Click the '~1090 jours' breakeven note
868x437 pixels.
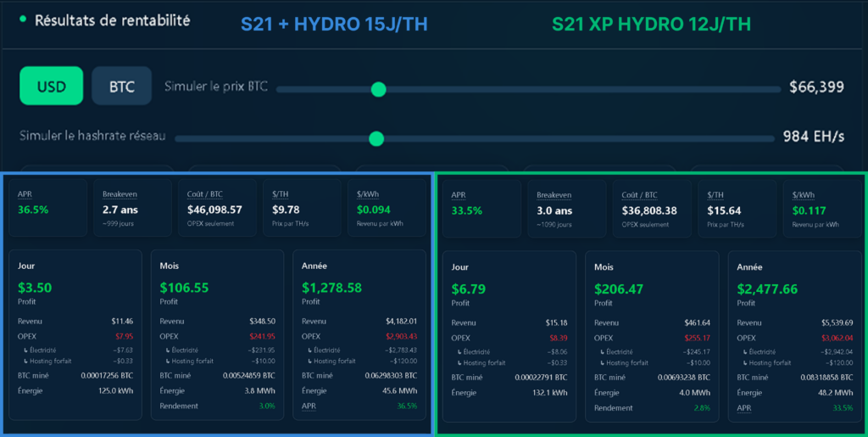tap(554, 224)
